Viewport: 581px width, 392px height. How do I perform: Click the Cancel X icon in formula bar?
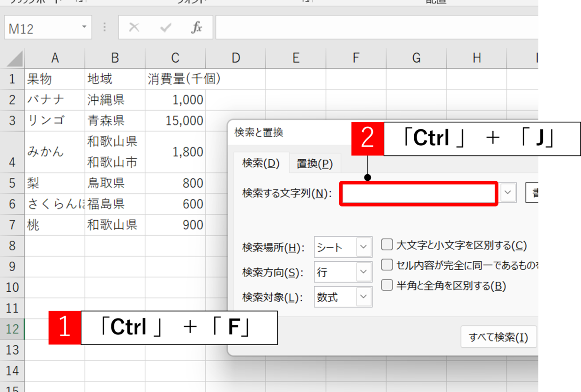pyautogui.click(x=134, y=28)
